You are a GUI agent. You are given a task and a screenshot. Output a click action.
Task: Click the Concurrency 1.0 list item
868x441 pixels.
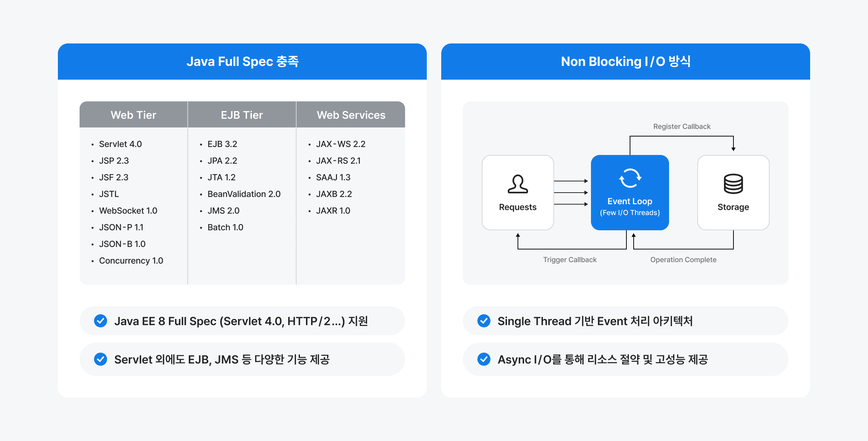131,261
